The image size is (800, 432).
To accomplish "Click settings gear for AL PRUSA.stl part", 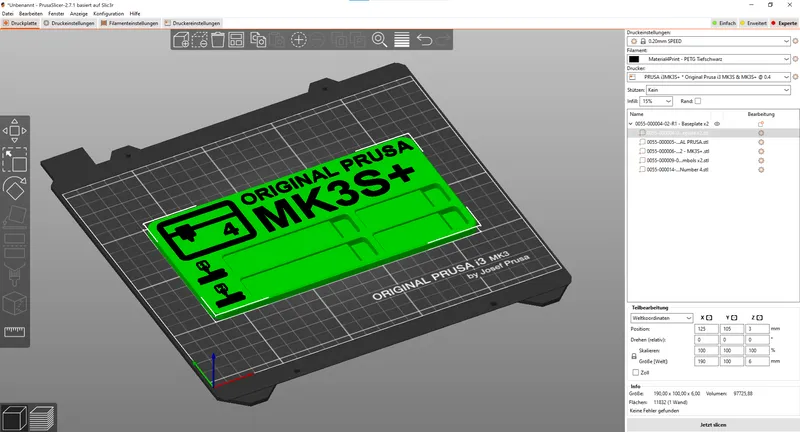I will [761, 142].
